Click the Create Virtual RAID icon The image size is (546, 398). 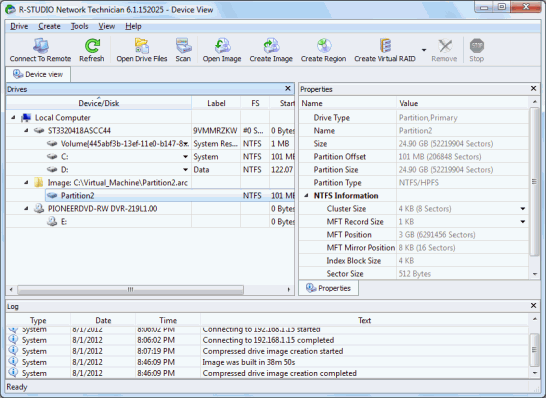coord(385,46)
